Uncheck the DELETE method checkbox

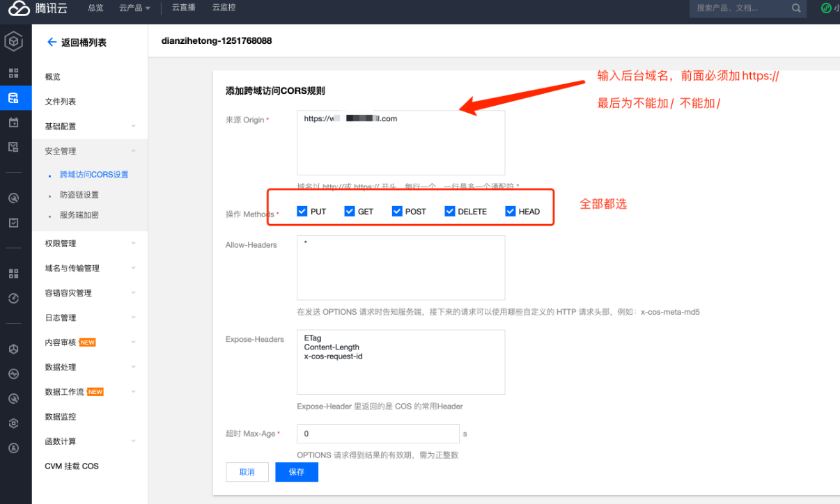(x=449, y=212)
